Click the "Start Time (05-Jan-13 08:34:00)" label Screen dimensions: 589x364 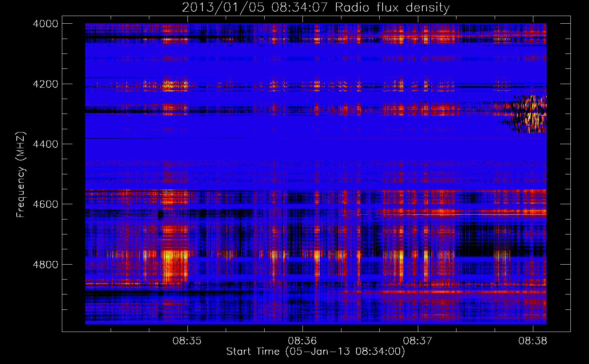click(x=316, y=352)
